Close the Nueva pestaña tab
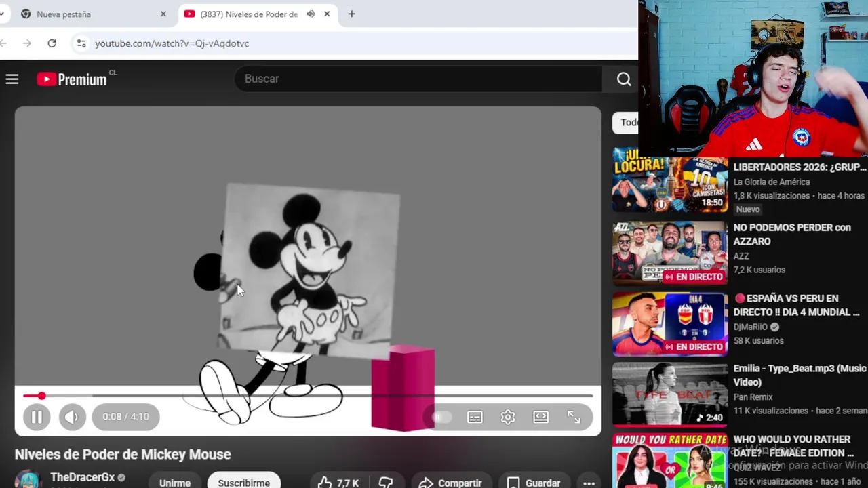The height and width of the screenshot is (488, 868). (163, 14)
